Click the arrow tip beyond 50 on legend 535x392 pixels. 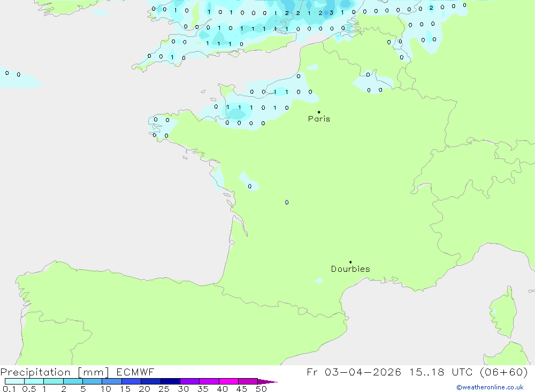pos(268,381)
